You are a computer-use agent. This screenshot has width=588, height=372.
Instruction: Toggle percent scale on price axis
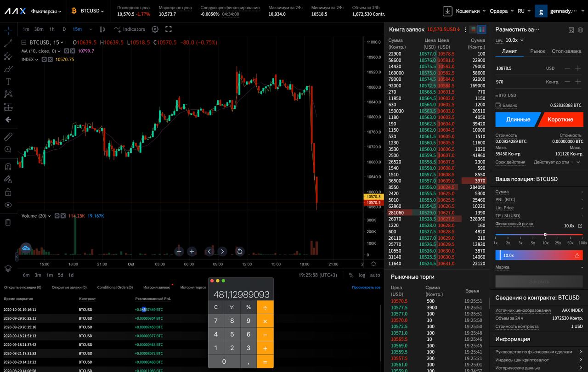pyautogui.click(x=351, y=275)
